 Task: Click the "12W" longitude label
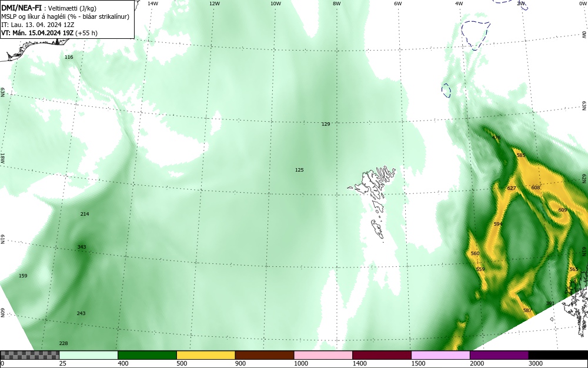click(214, 4)
